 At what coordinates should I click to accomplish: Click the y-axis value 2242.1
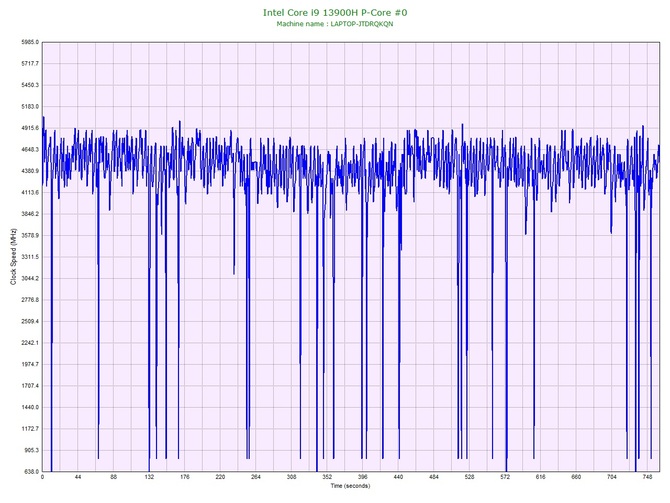pyautogui.click(x=30, y=343)
